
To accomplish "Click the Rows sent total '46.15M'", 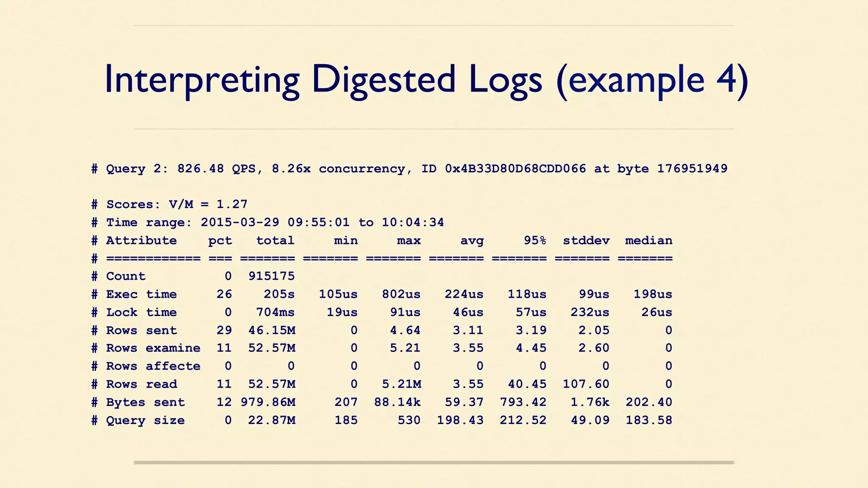I will coord(271,330).
